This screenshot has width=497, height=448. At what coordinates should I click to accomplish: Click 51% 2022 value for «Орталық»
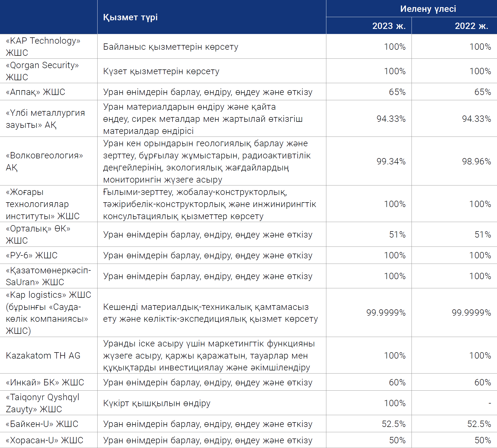coord(483,234)
